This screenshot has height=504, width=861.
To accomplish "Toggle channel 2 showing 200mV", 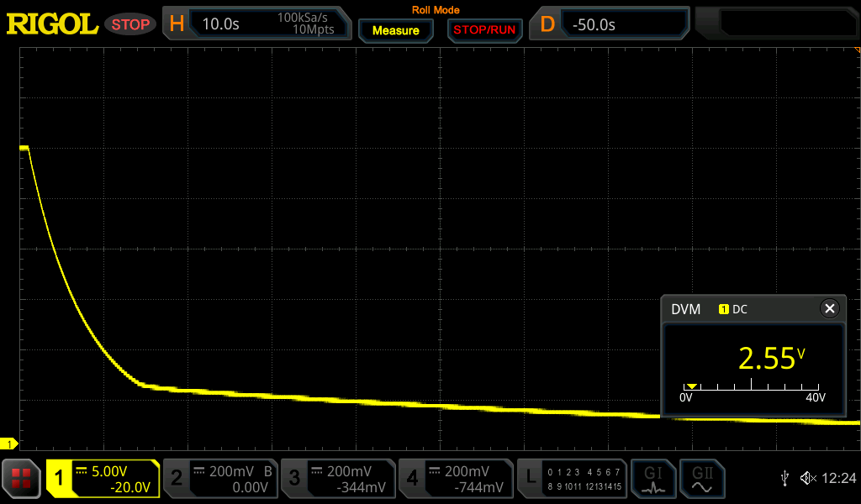I will click(219, 479).
